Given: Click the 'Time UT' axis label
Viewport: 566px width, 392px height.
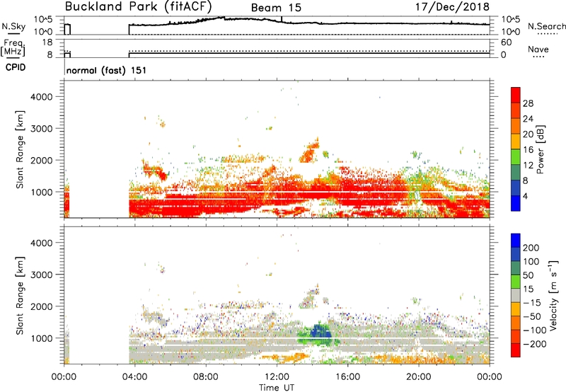Looking at the screenshot, I should (277, 388).
